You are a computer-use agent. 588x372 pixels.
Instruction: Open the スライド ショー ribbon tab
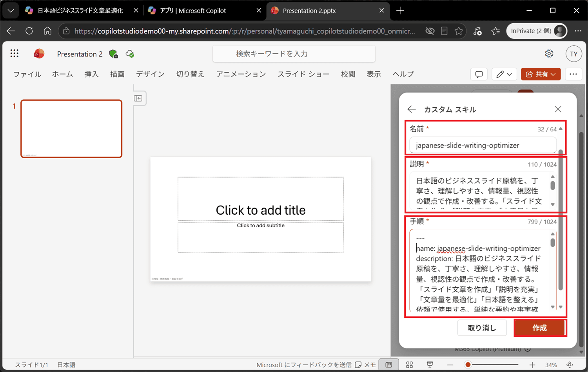click(303, 74)
